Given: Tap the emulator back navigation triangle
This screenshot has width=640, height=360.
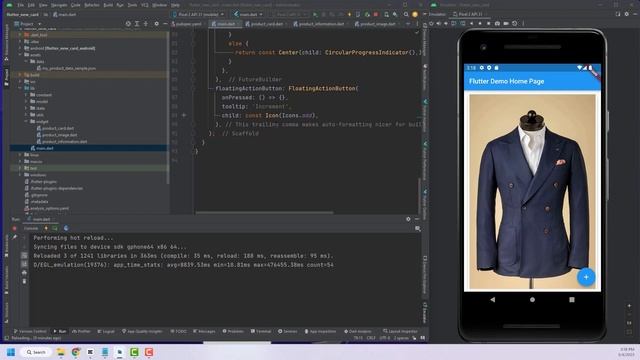Looking at the screenshot, I should (x=493, y=300).
